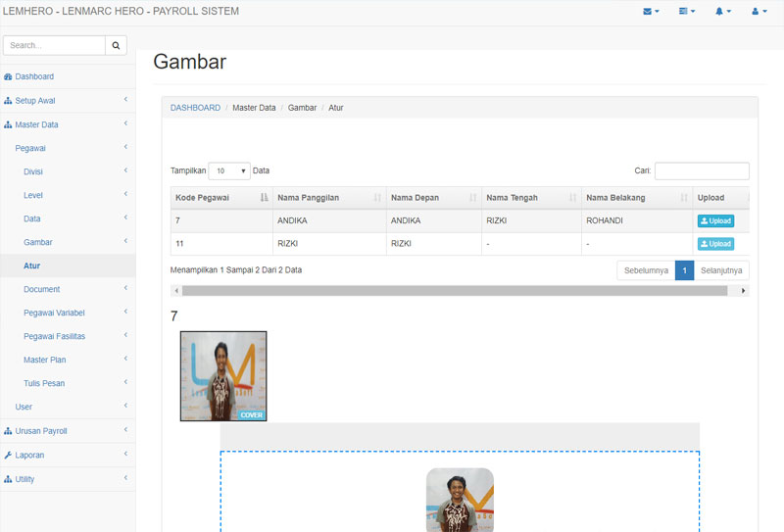
Task: Click Upload button for RIZKI row 11
Action: 715,244
